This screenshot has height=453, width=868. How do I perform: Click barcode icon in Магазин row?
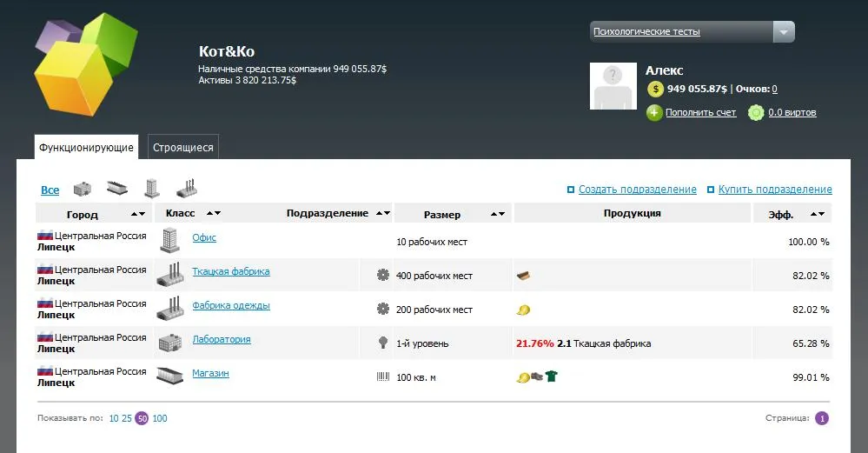pyautogui.click(x=382, y=377)
